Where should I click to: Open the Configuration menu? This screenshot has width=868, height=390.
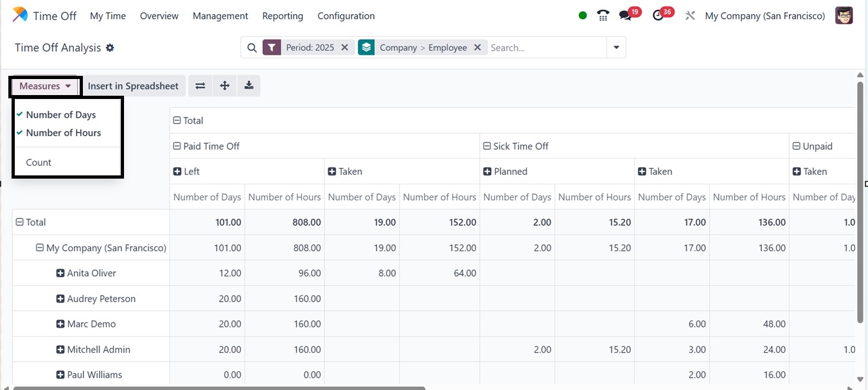click(x=346, y=15)
